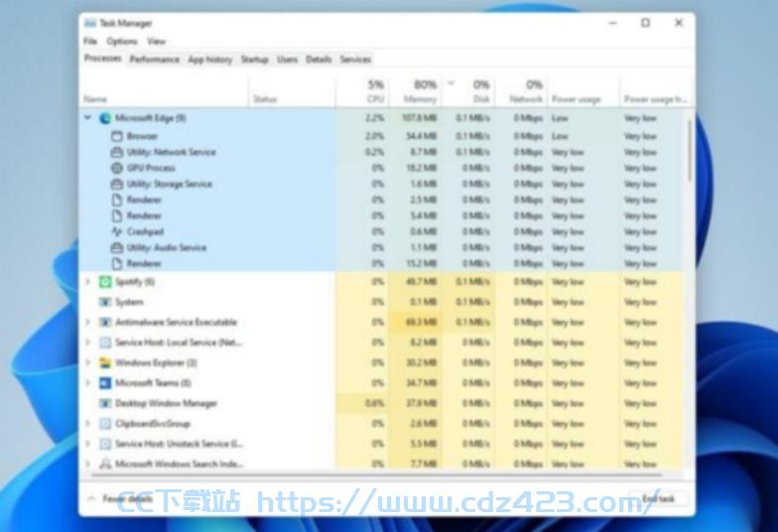Viewport: 778px width, 532px height.
Task: Switch to the Users tab
Action: (x=288, y=60)
